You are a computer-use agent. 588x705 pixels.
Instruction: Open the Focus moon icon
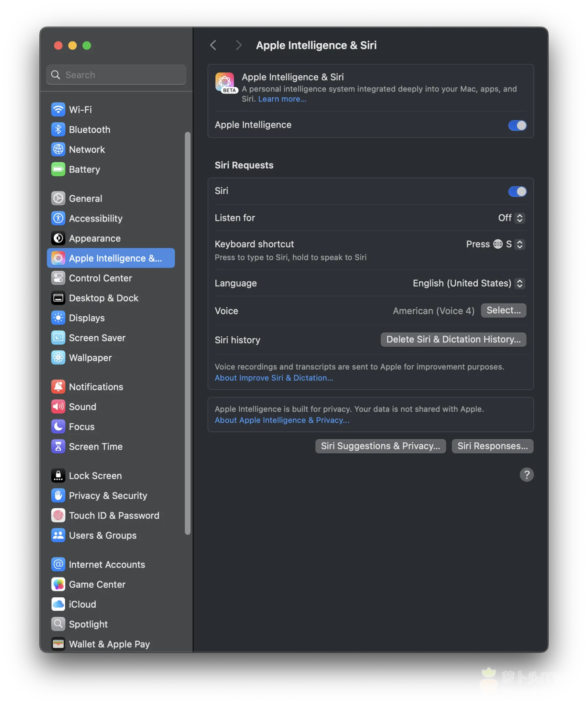tap(58, 427)
